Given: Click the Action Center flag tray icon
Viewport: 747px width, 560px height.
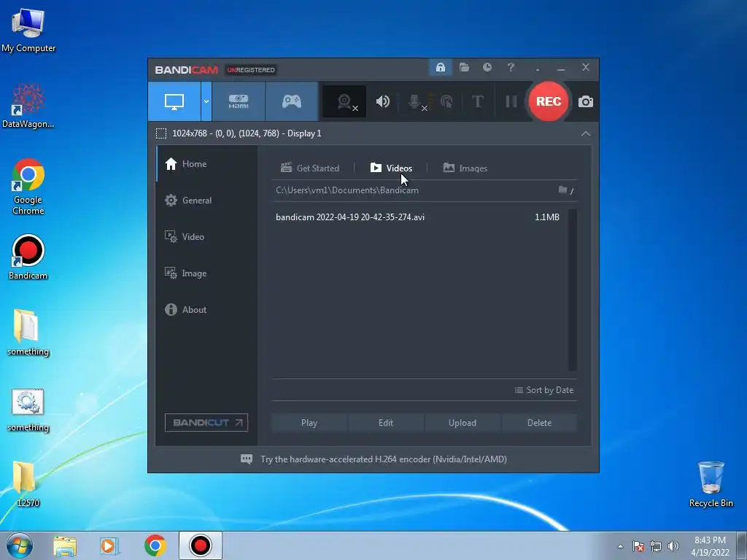Looking at the screenshot, I should [638, 546].
